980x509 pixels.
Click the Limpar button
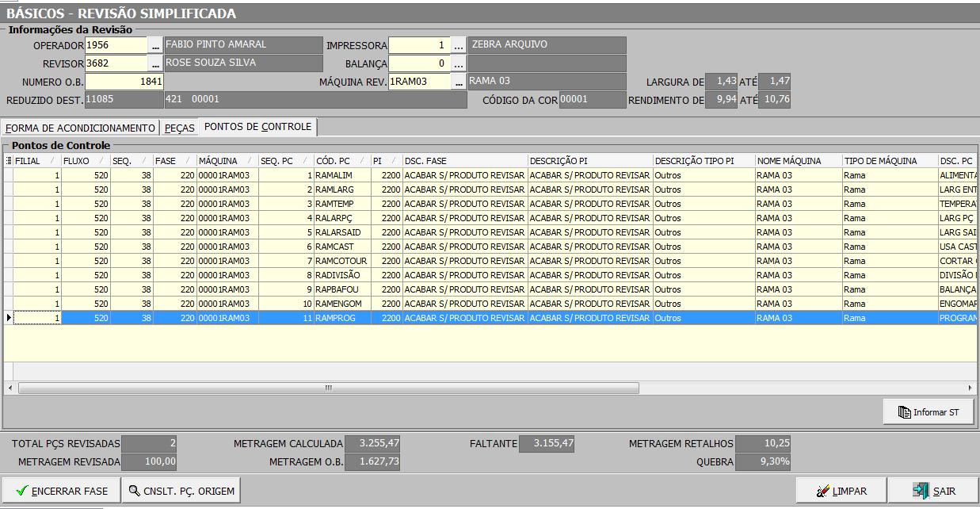click(841, 491)
